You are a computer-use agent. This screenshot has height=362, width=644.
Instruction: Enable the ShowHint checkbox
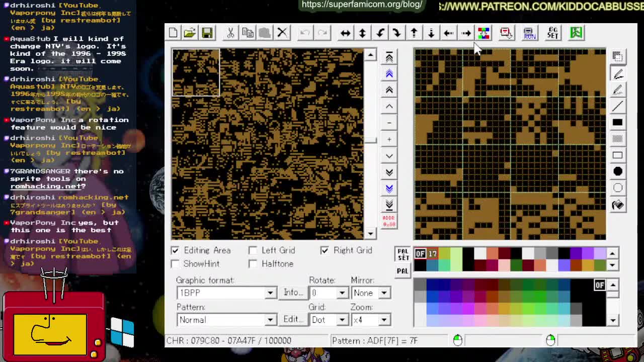click(x=175, y=264)
